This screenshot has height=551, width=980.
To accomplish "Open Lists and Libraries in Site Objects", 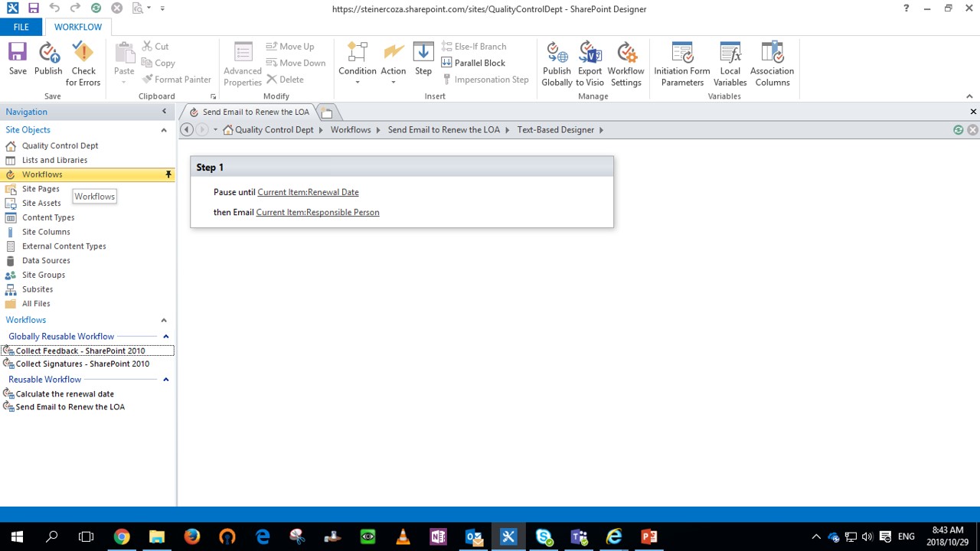I will [x=54, y=160].
